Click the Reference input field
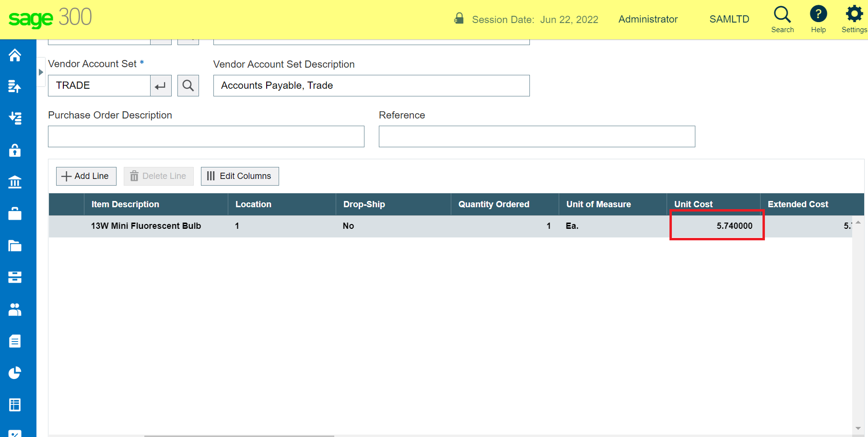Image resolution: width=868 pixels, height=437 pixels. pyautogui.click(x=537, y=137)
